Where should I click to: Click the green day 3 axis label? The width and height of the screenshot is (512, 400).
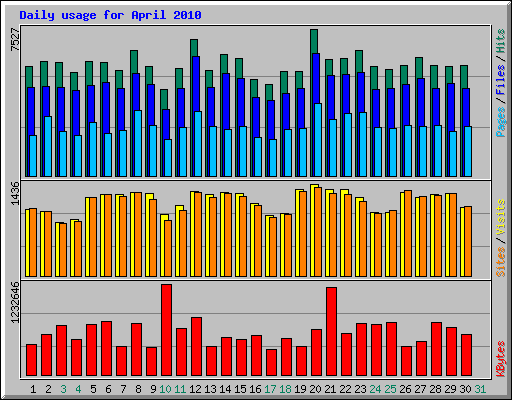tap(63, 389)
